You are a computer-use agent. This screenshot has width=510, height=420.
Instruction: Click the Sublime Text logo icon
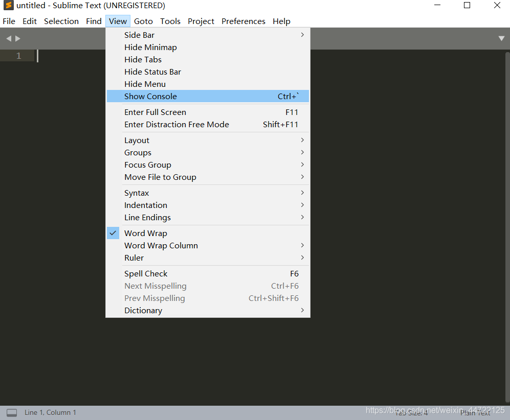[x=9, y=5]
